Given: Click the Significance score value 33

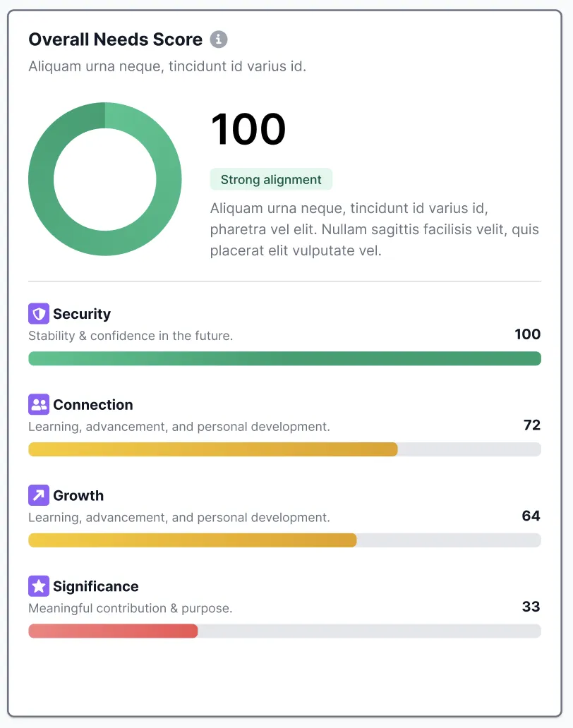Looking at the screenshot, I should [x=531, y=607].
